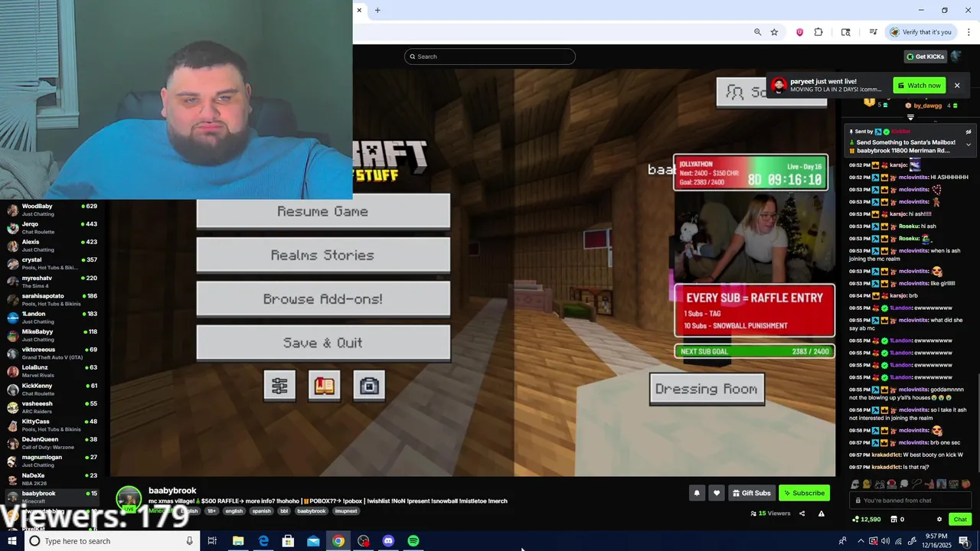Open the media controls playlist icon
The image size is (980, 551).
873,32
